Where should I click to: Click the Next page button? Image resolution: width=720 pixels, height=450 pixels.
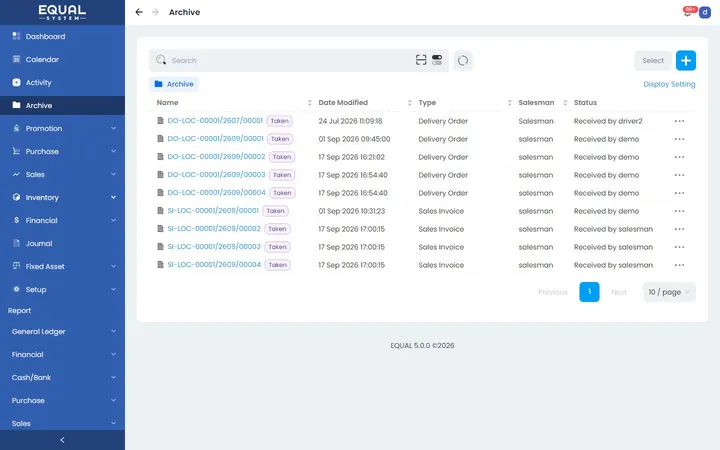tap(619, 292)
